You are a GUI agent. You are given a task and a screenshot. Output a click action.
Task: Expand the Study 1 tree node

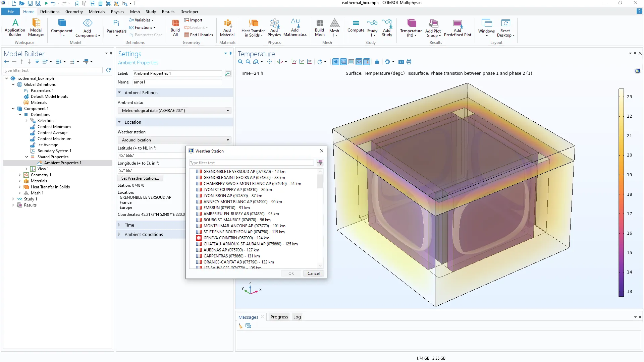[x=13, y=199]
